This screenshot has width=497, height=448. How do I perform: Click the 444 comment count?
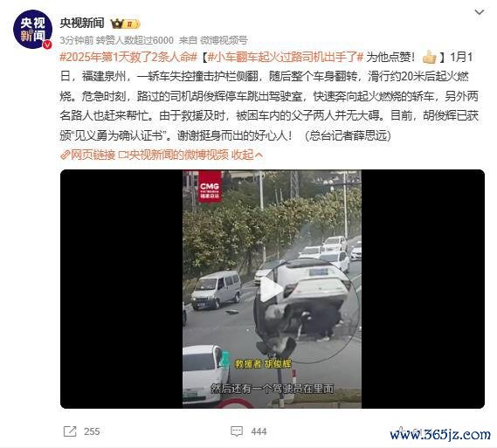pyautogui.click(x=259, y=431)
